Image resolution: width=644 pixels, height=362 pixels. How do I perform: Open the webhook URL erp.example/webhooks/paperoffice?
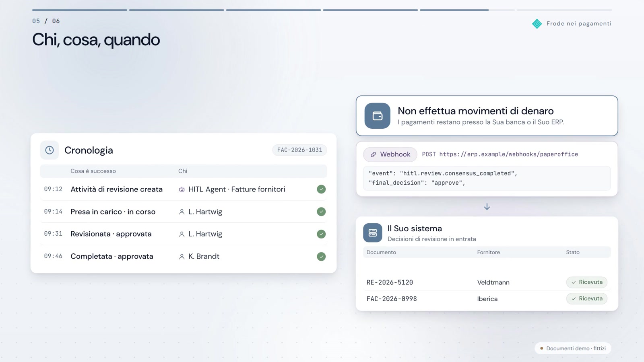(x=509, y=154)
